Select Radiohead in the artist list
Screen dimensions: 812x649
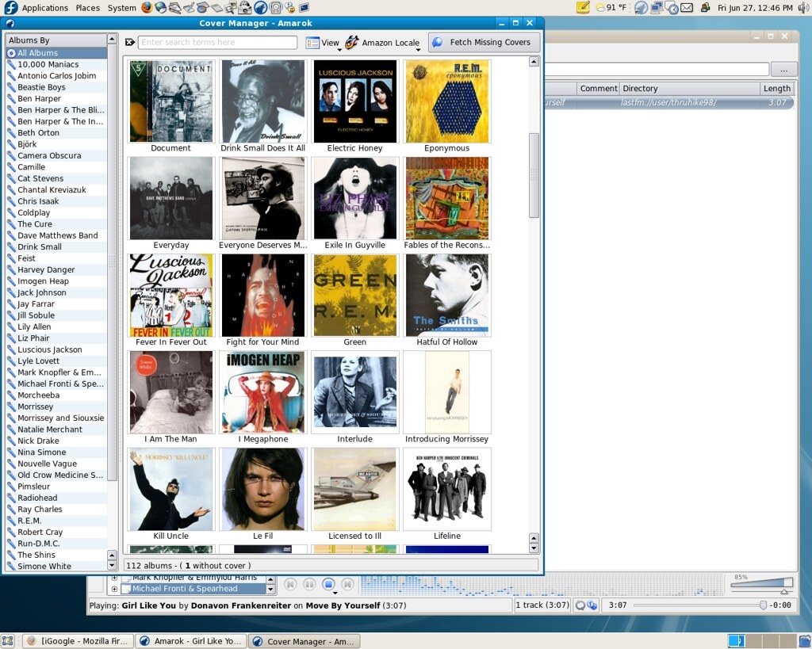coord(56,498)
